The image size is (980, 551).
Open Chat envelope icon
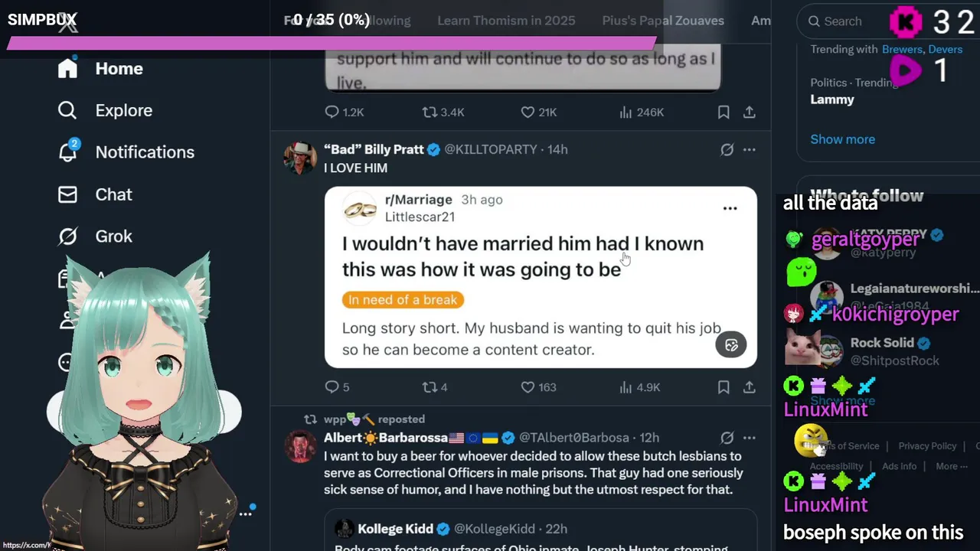(67, 194)
